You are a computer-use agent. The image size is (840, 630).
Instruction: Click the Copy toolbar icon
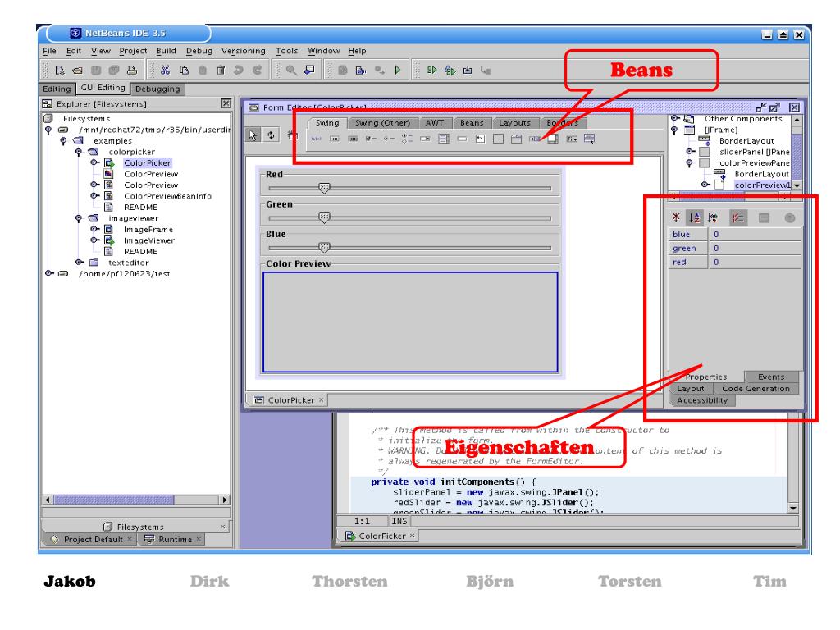184,71
